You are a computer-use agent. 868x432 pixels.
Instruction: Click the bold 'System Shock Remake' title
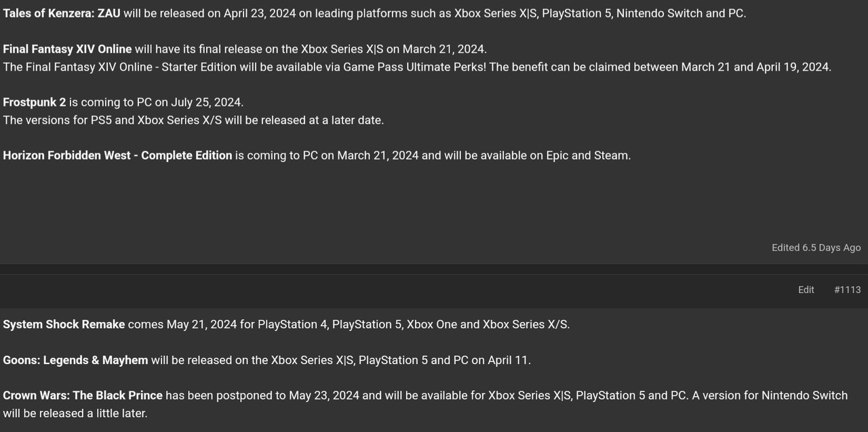click(x=64, y=324)
